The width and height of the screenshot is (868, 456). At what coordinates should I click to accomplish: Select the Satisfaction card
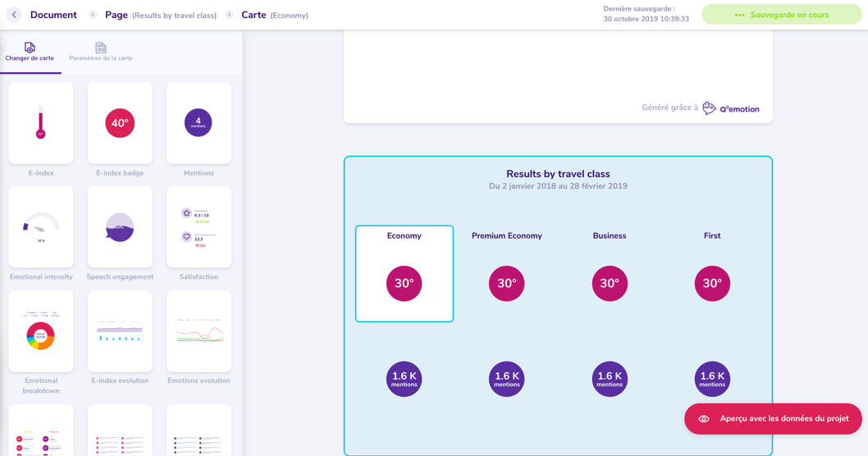[199, 227]
